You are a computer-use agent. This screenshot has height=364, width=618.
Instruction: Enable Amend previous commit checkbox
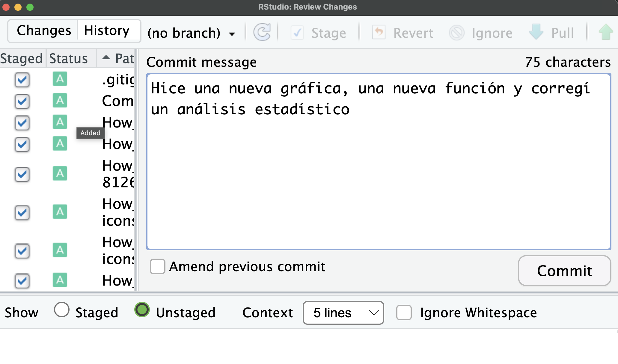point(158,266)
